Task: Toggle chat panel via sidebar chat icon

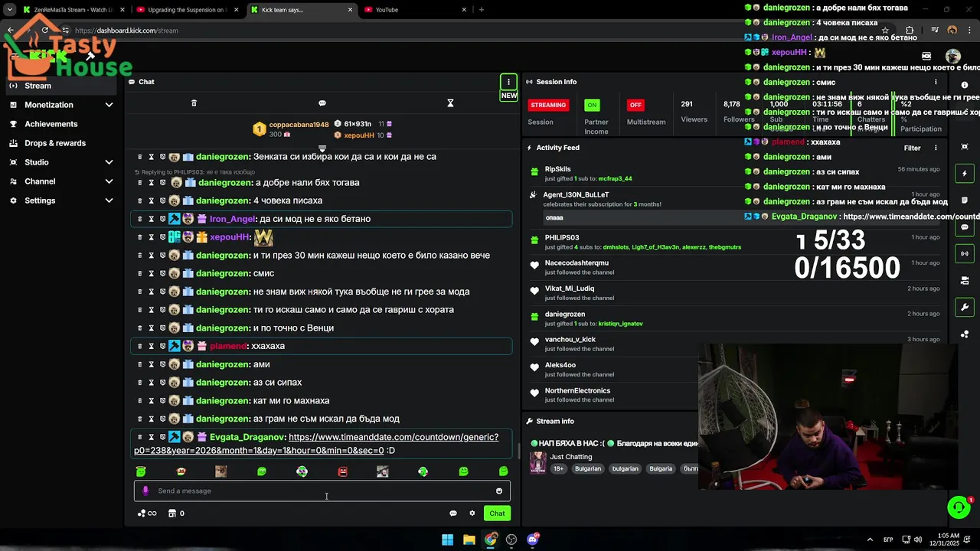Action: (x=965, y=227)
